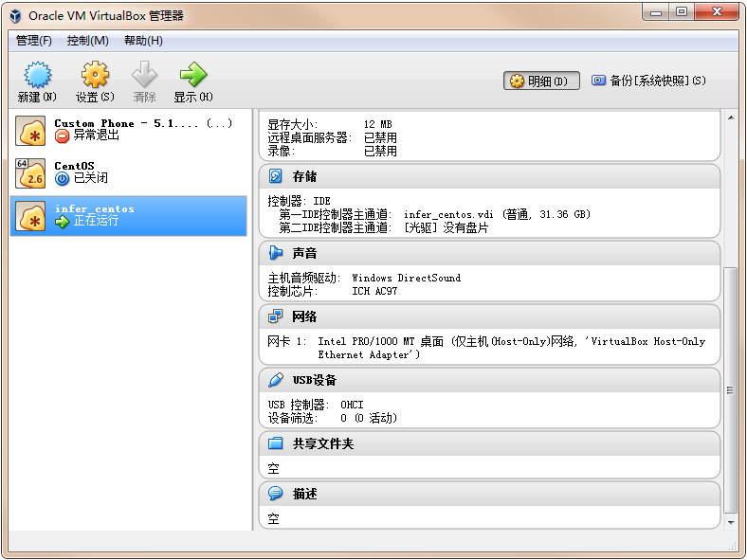Open the 控制(M) menu
This screenshot has height=560, width=747.
87,41
